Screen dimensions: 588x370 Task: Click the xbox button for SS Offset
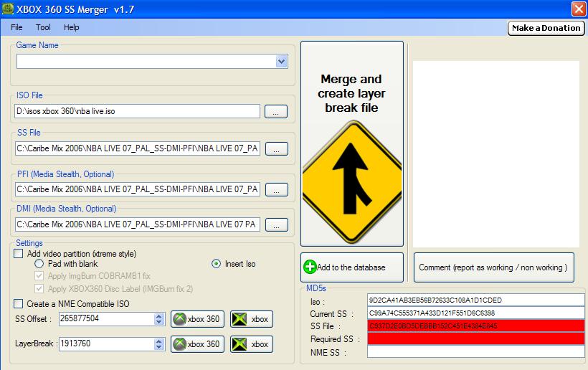[x=252, y=319]
